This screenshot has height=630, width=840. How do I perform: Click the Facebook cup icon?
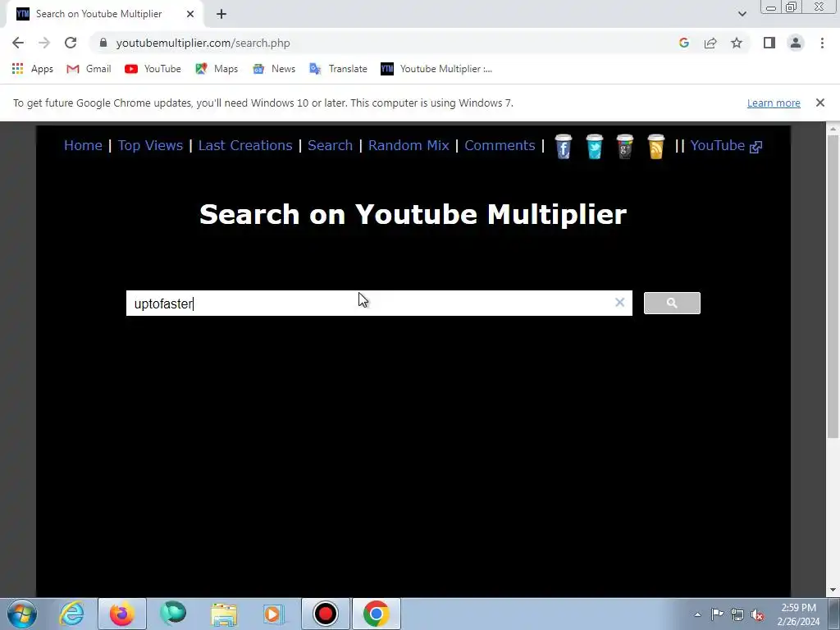point(563,146)
